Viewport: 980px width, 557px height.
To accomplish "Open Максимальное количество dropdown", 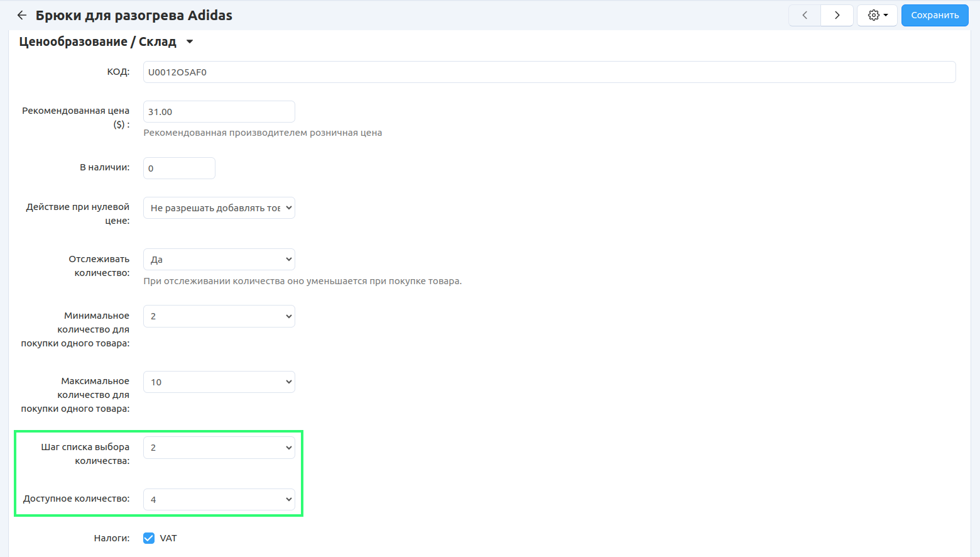I will click(x=219, y=382).
